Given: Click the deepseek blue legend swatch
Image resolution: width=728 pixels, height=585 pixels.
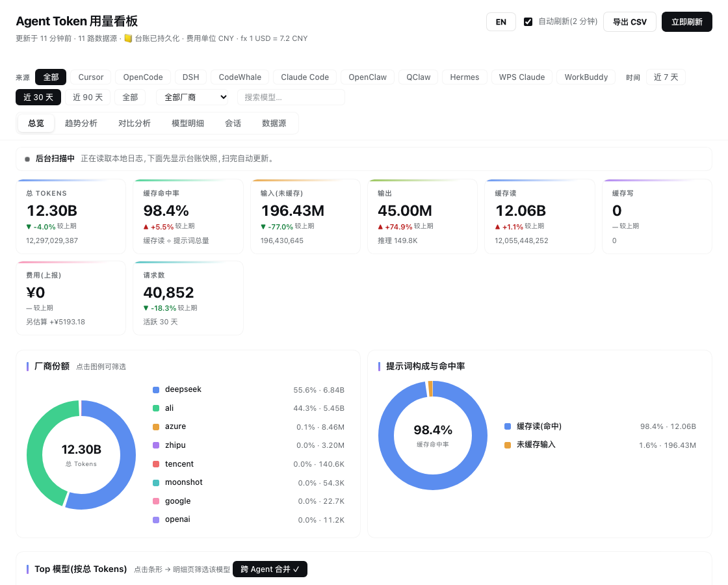Looking at the screenshot, I should coord(156,389).
